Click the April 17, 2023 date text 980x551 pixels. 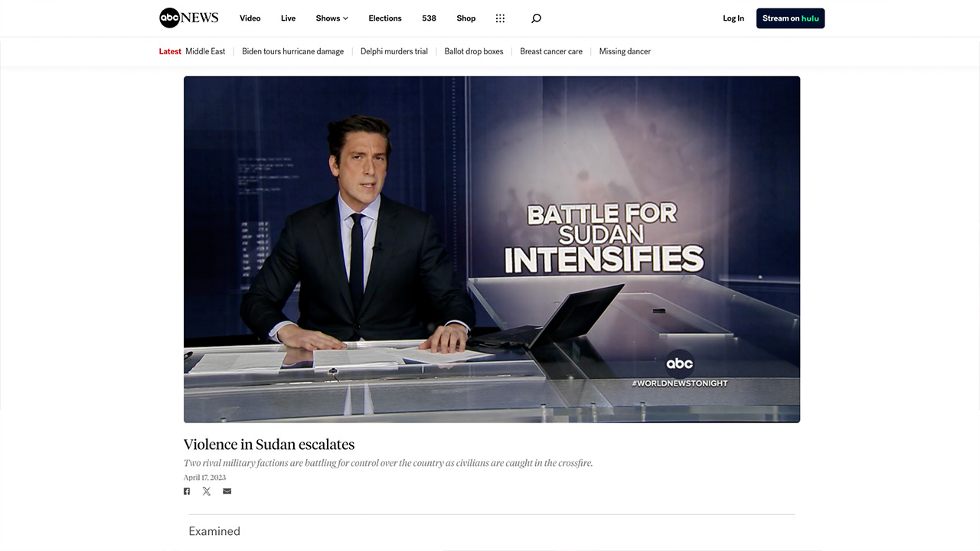click(x=204, y=478)
